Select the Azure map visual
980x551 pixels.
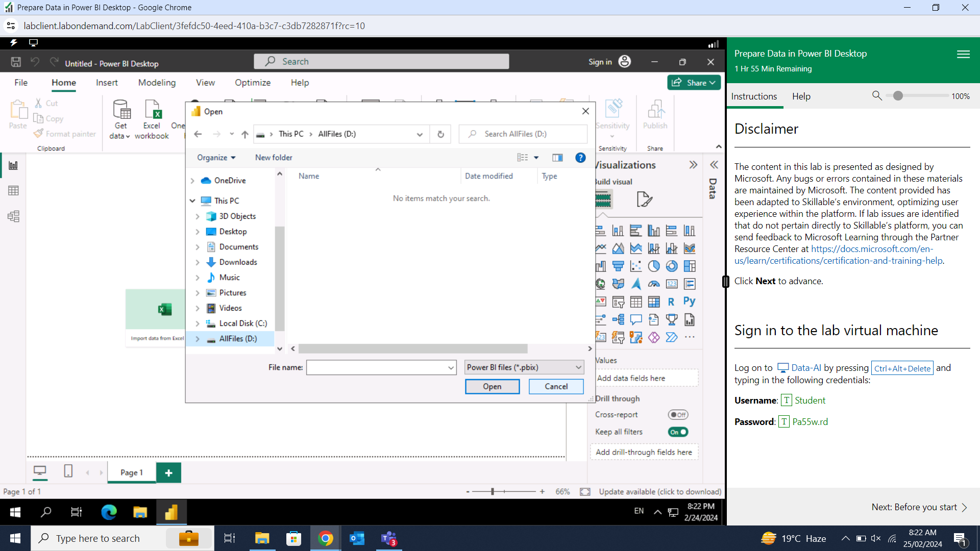[x=636, y=284]
